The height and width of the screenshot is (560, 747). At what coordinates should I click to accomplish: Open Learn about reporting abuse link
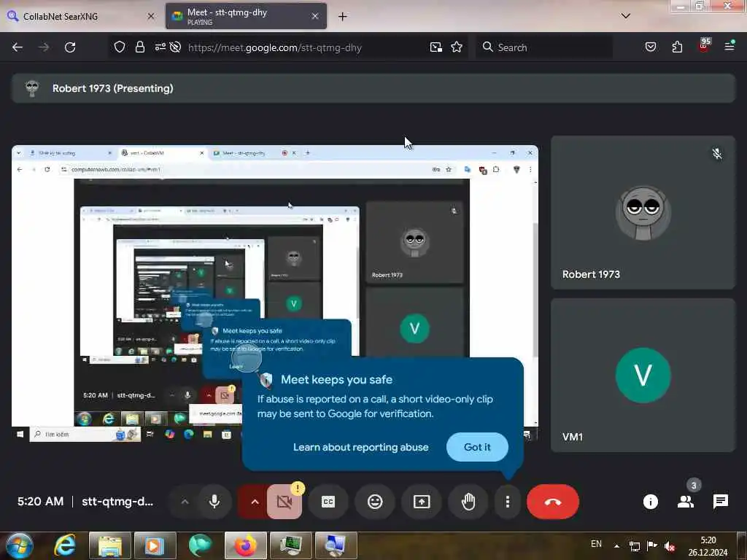pyautogui.click(x=360, y=447)
